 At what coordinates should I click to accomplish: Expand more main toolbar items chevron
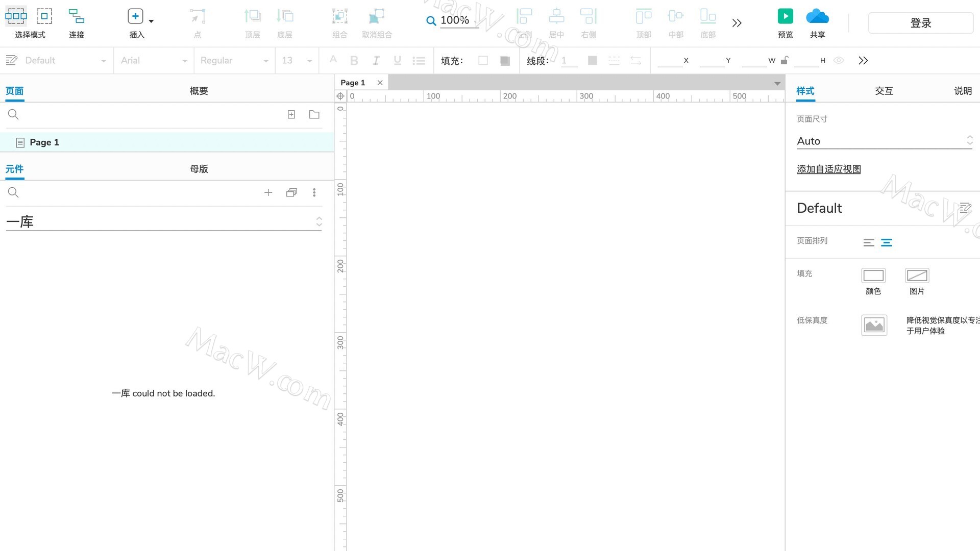[737, 23]
